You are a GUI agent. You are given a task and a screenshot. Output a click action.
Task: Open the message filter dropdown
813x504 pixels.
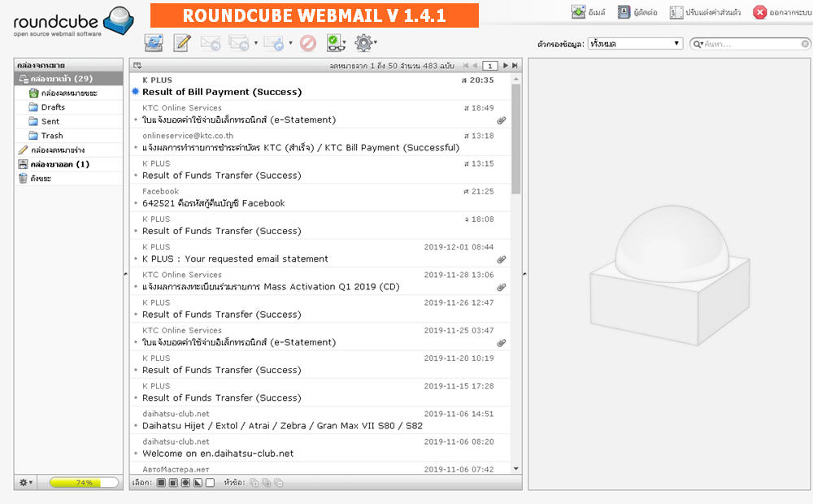point(635,44)
